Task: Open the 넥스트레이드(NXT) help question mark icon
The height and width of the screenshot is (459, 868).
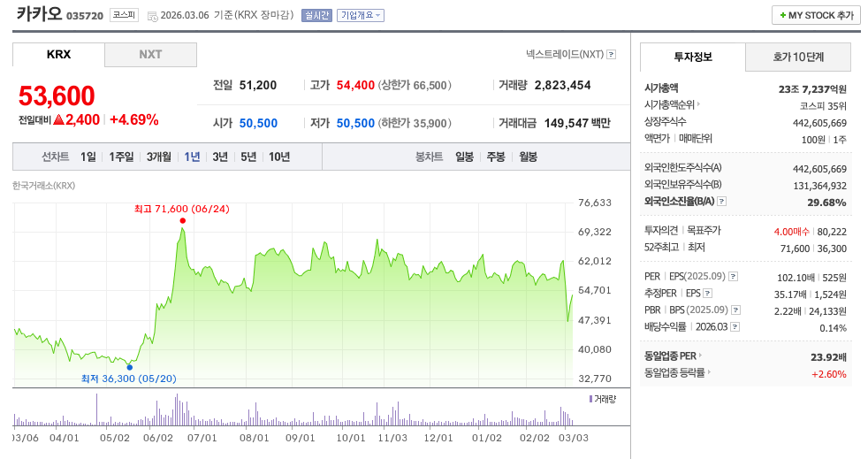Action: pos(611,54)
